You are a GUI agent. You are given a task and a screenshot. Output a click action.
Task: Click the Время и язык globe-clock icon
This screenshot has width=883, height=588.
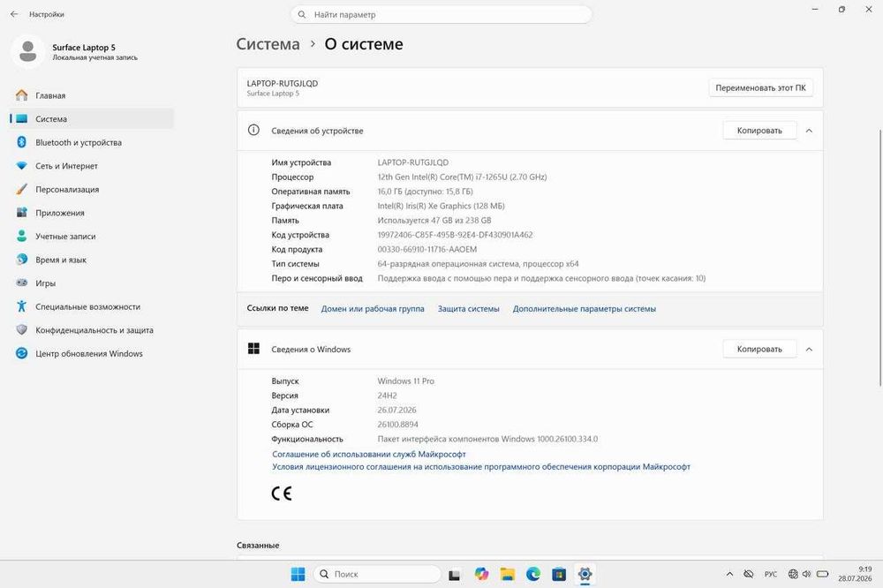pyautogui.click(x=21, y=259)
